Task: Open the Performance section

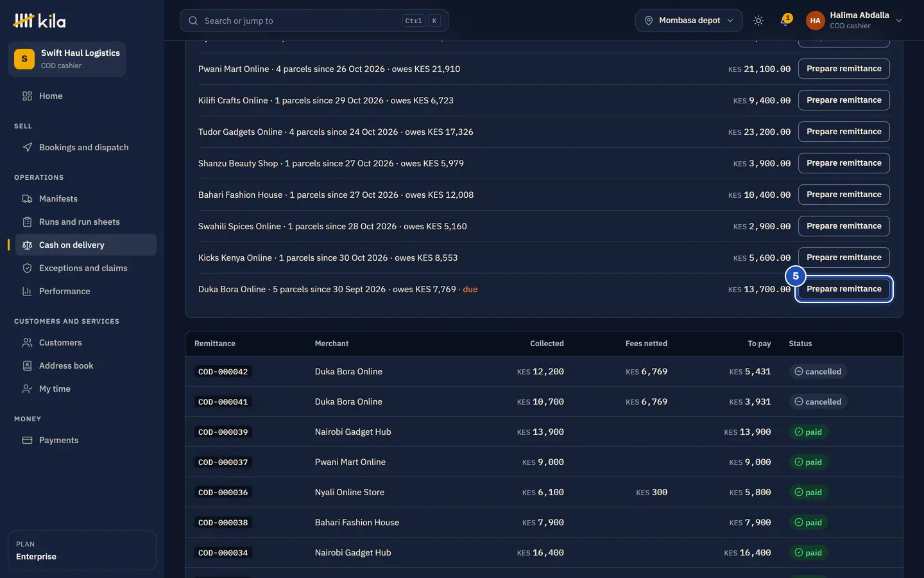Action: click(x=86, y=292)
